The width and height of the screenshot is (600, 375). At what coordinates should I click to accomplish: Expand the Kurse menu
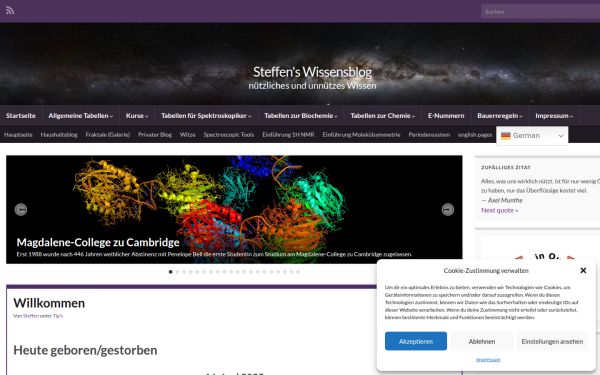click(x=137, y=116)
